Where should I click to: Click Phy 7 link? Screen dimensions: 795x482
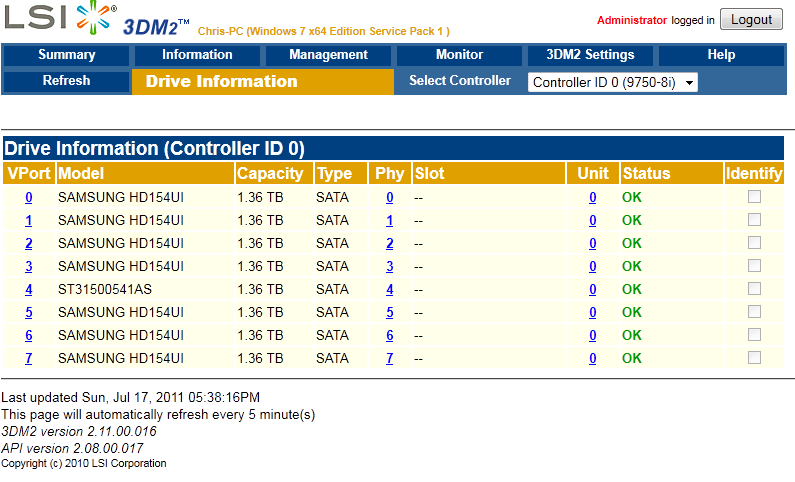coord(389,358)
